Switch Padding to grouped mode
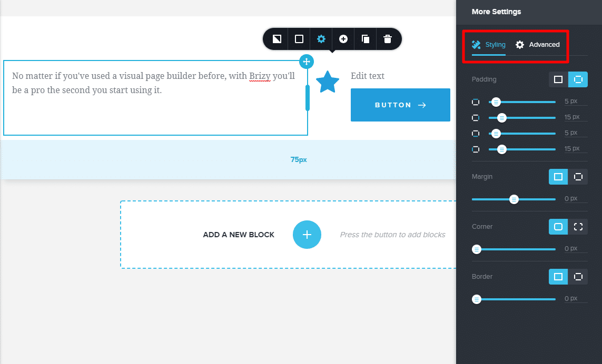Viewport: 602px width, 364px height. click(558, 79)
